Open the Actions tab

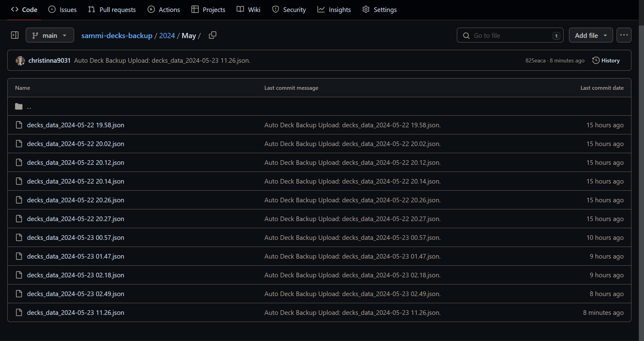(x=164, y=10)
